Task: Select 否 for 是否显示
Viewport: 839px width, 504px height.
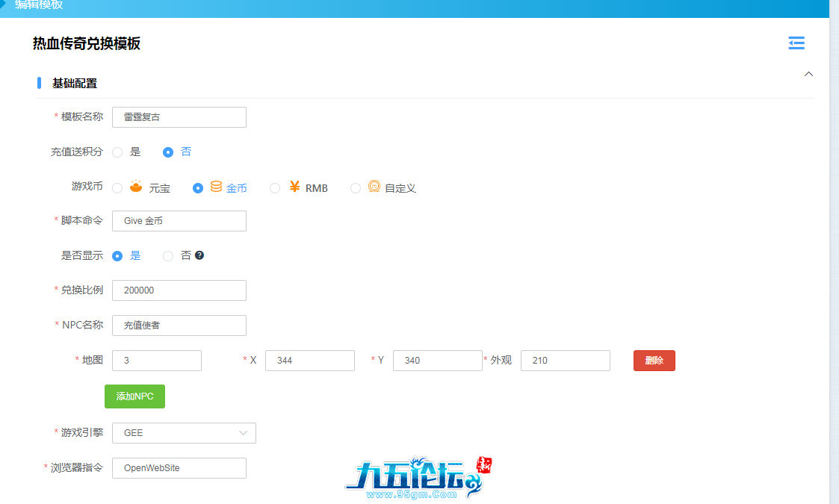Action: (x=168, y=256)
